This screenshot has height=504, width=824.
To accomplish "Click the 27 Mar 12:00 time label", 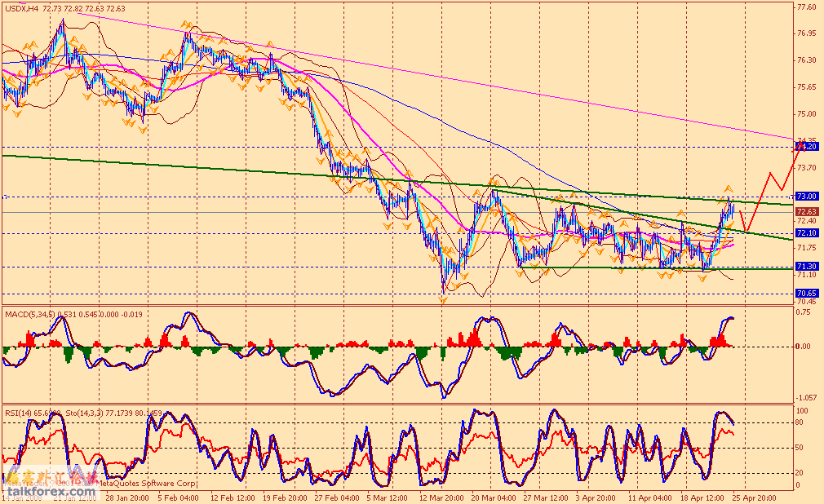I will [546, 497].
